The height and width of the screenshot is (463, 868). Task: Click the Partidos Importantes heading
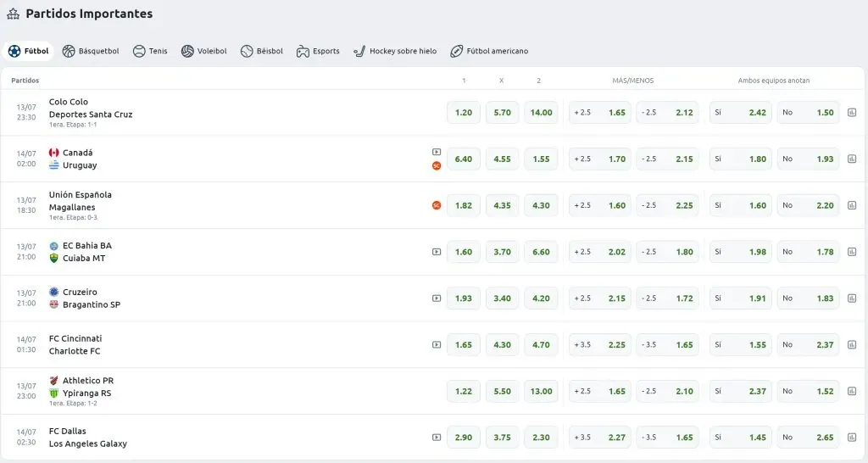click(x=89, y=14)
